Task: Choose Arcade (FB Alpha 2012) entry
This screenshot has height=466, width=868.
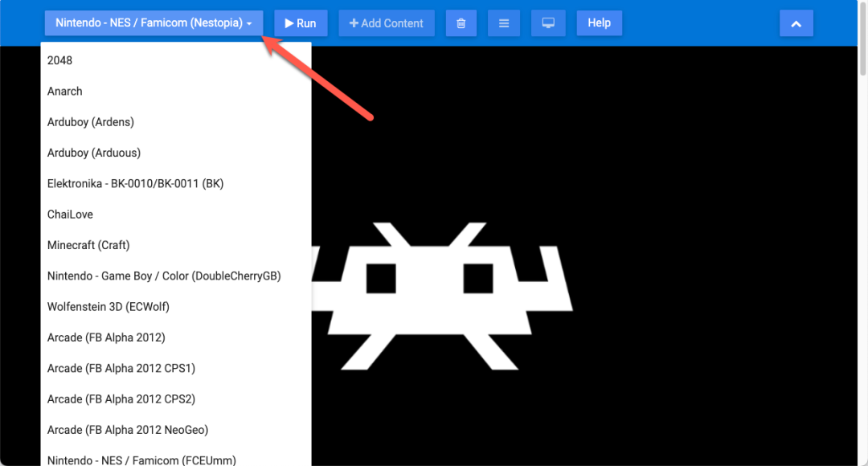Action: pyautogui.click(x=176, y=337)
